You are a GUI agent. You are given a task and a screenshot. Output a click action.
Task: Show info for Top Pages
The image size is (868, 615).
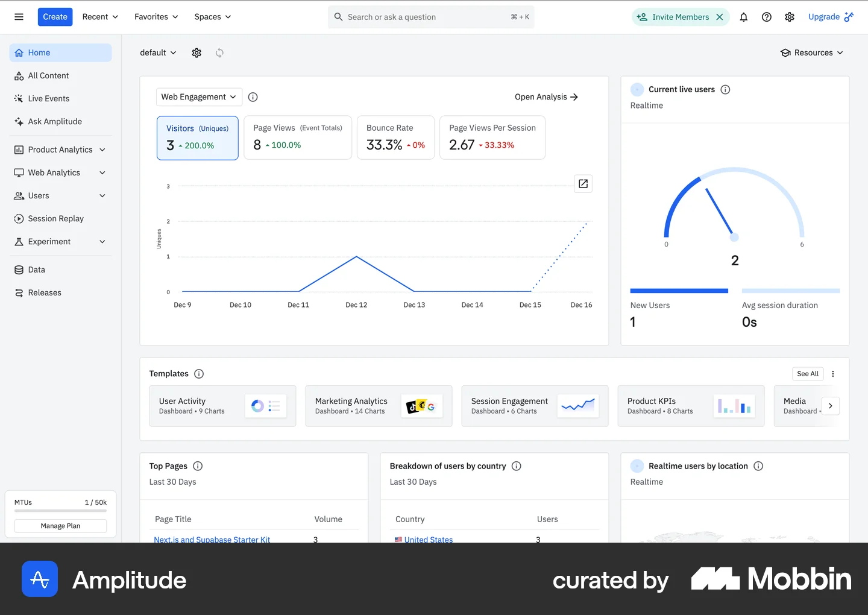pos(198,466)
